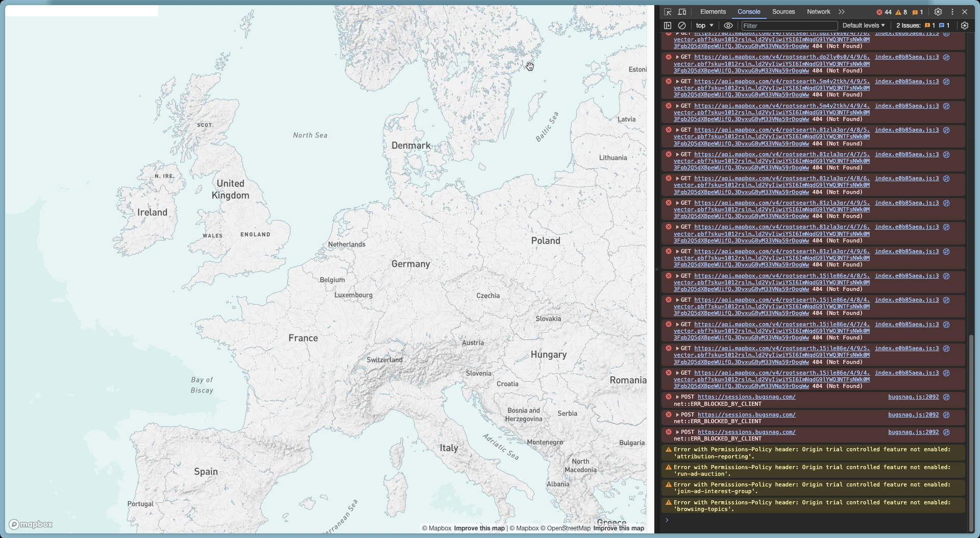Open index.e0b85aea.js:3 link on 81zla3qr/4/7/6 row
The image size is (980, 538).
tap(906, 227)
